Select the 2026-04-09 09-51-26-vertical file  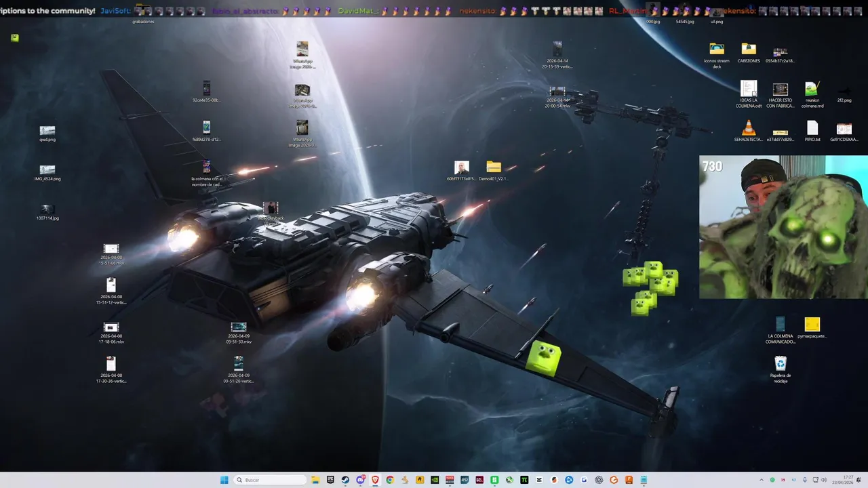(239, 369)
